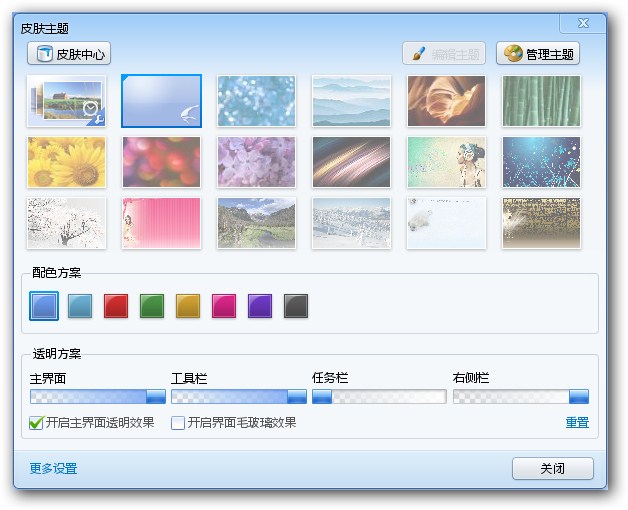Click the 右侧栏 transparency slider
The height and width of the screenshot is (510, 628).
(521, 396)
